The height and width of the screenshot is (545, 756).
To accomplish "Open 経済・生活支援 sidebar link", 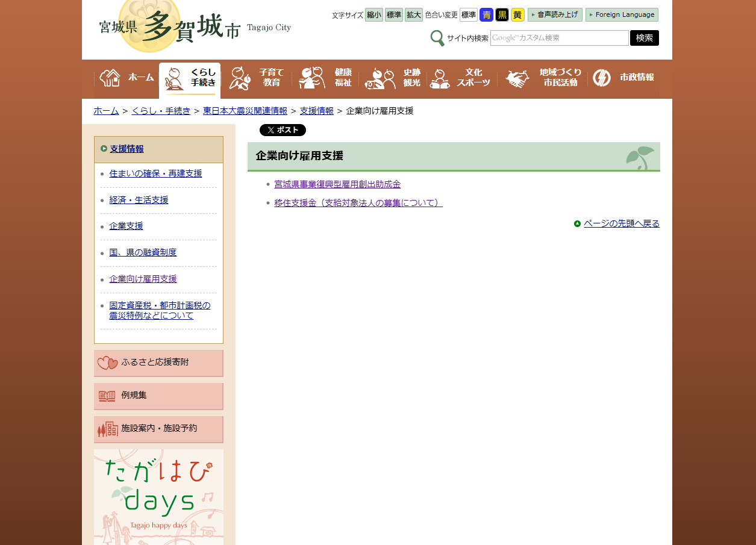I will pyautogui.click(x=139, y=200).
